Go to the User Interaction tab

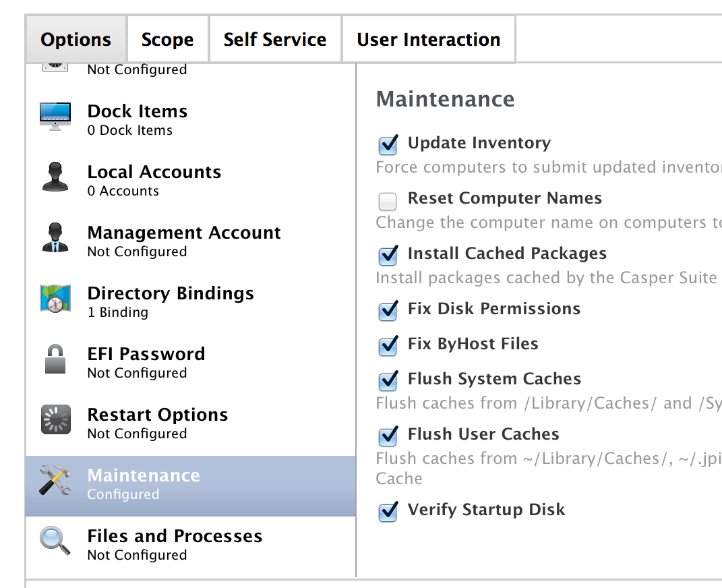429,40
